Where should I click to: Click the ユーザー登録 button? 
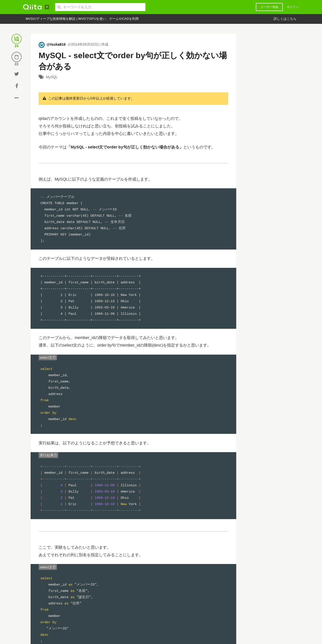[269, 7]
